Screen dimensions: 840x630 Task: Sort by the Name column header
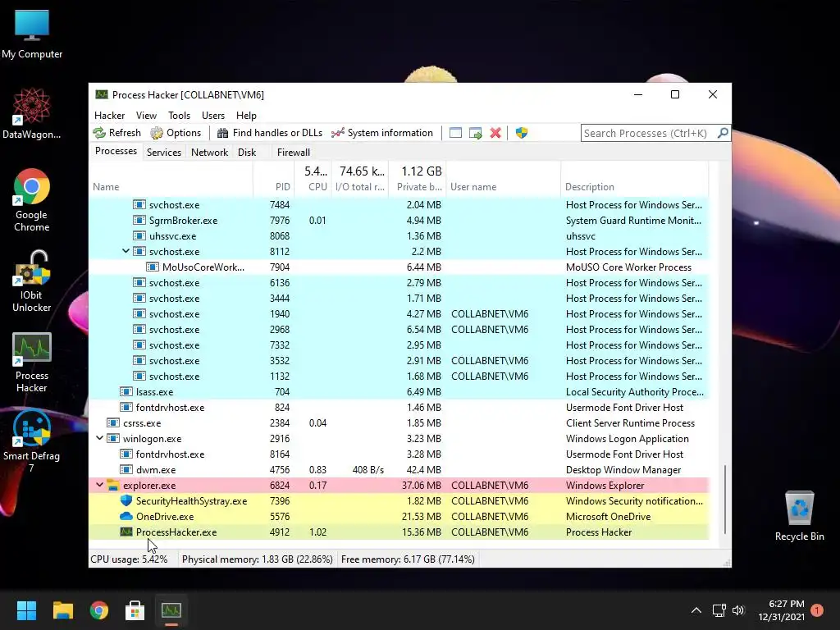[171, 179]
